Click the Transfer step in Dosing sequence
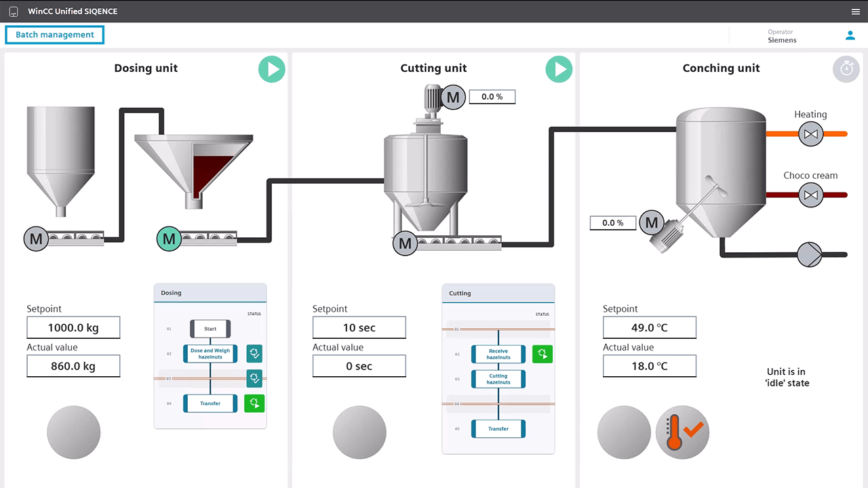This screenshot has height=488, width=868. click(210, 403)
